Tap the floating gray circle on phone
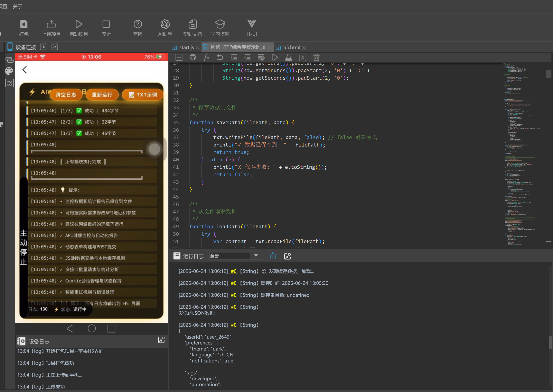 [x=154, y=149]
